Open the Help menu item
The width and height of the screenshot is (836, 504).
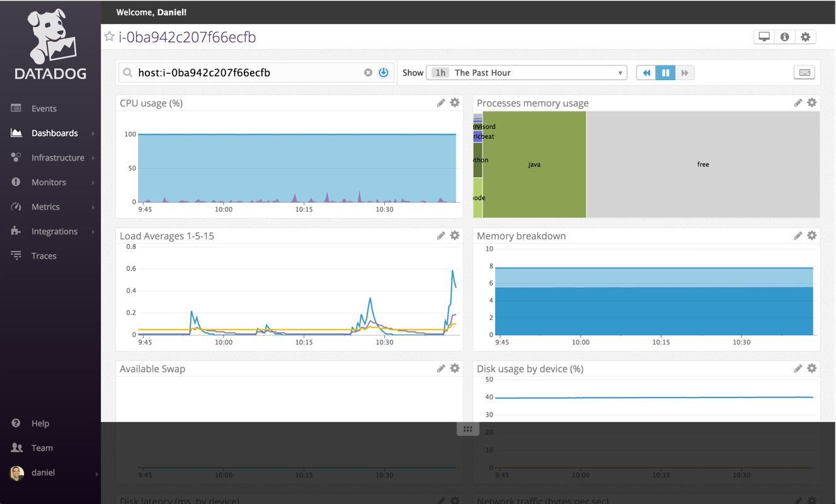point(40,423)
